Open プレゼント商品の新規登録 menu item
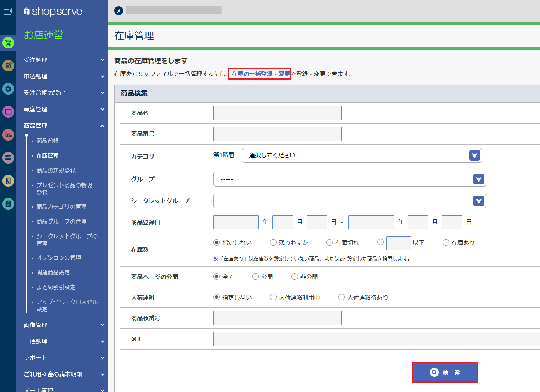 pyautogui.click(x=64, y=189)
